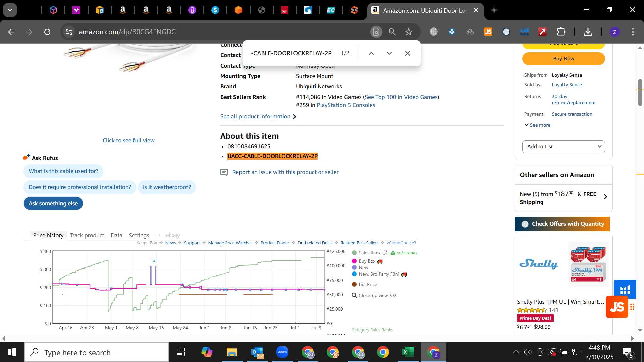Viewport: 644px width, 362px height.
Task: Click the find-in-page text field
Action: tap(291, 53)
